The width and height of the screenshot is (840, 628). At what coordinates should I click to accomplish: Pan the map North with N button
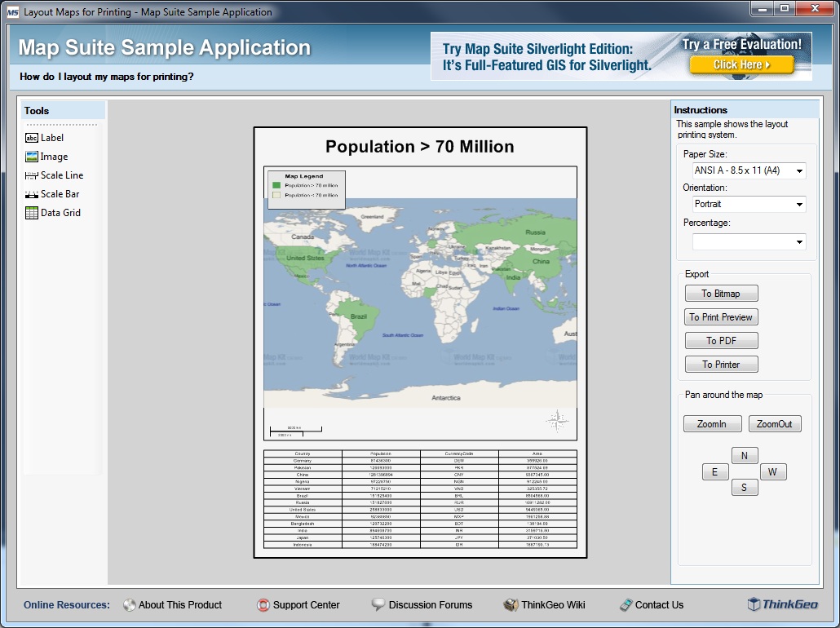pyautogui.click(x=745, y=455)
